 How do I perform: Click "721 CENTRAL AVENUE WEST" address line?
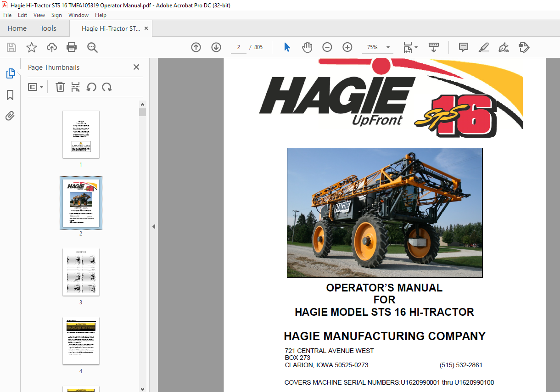[329, 351]
